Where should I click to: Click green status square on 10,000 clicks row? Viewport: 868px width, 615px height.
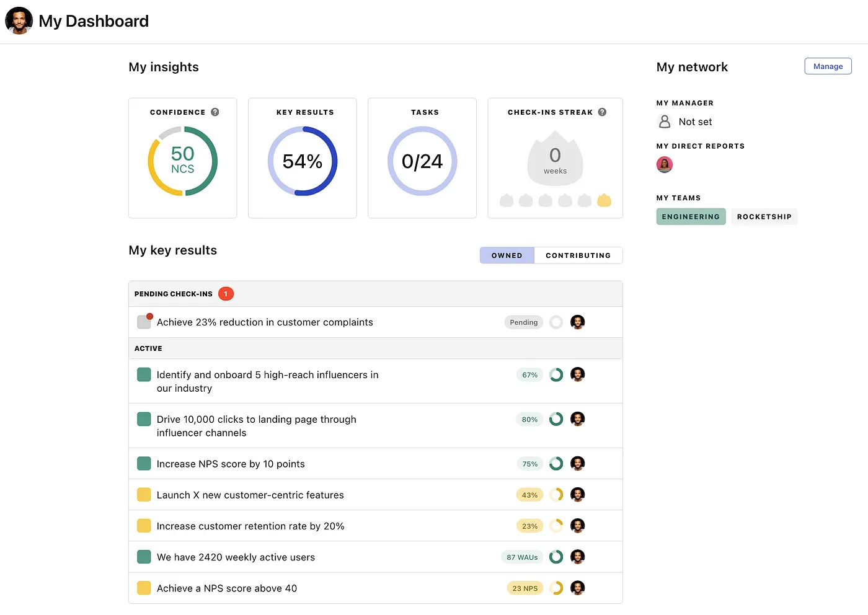click(x=144, y=419)
